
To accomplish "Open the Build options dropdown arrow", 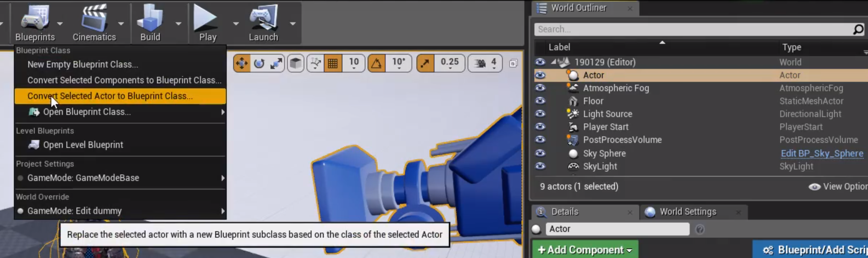I will [178, 23].
